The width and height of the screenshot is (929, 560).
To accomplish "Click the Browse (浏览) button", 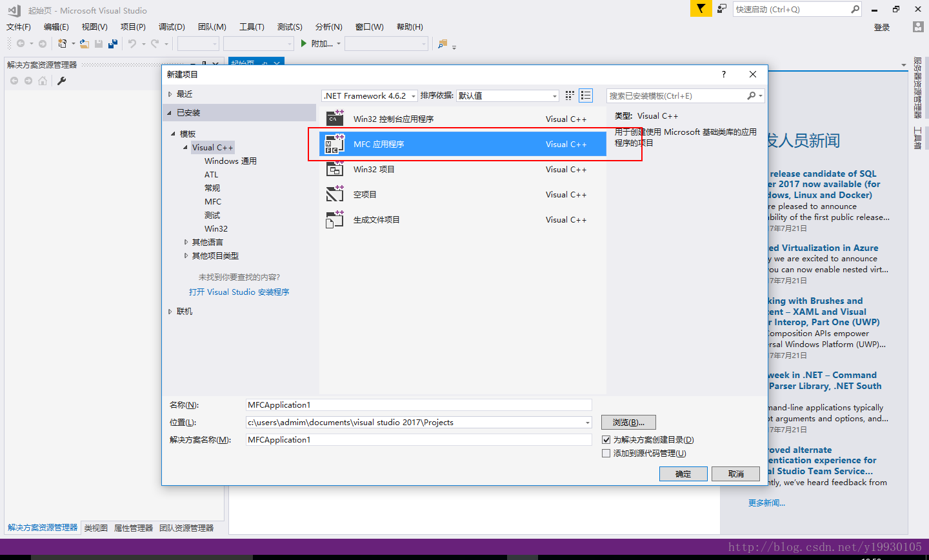I will (x=628, y=423).
